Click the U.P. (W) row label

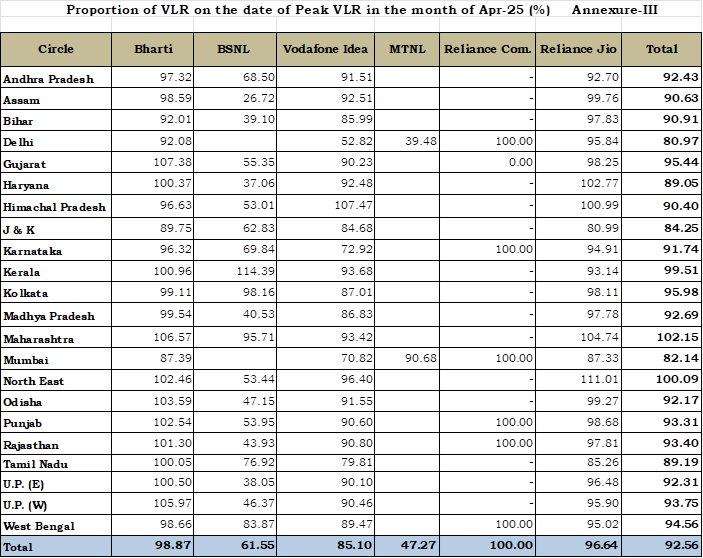[25, 506]
